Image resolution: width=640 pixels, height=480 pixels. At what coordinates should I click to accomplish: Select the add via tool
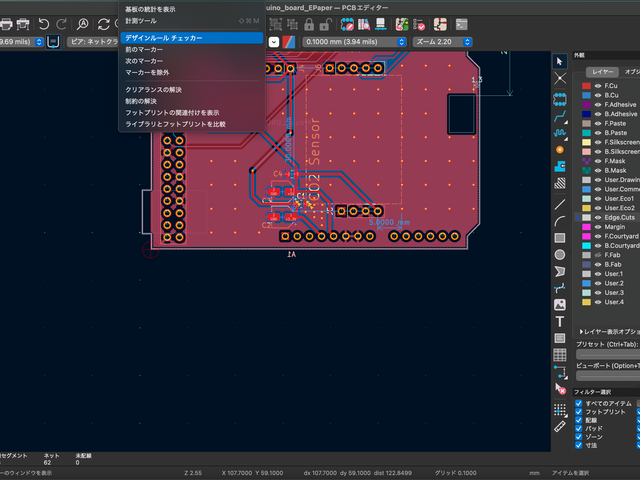pyautogui.click(x=560, y=149)
